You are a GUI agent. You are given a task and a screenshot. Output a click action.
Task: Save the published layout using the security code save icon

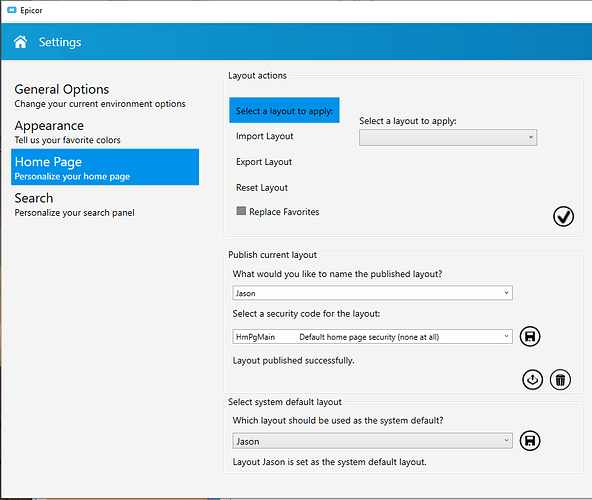[x=530, y=336]
